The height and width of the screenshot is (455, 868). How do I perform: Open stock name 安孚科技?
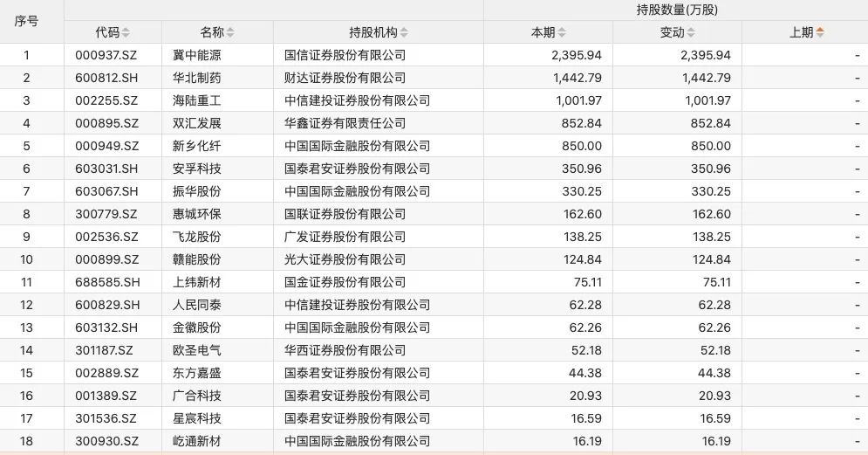196,169
